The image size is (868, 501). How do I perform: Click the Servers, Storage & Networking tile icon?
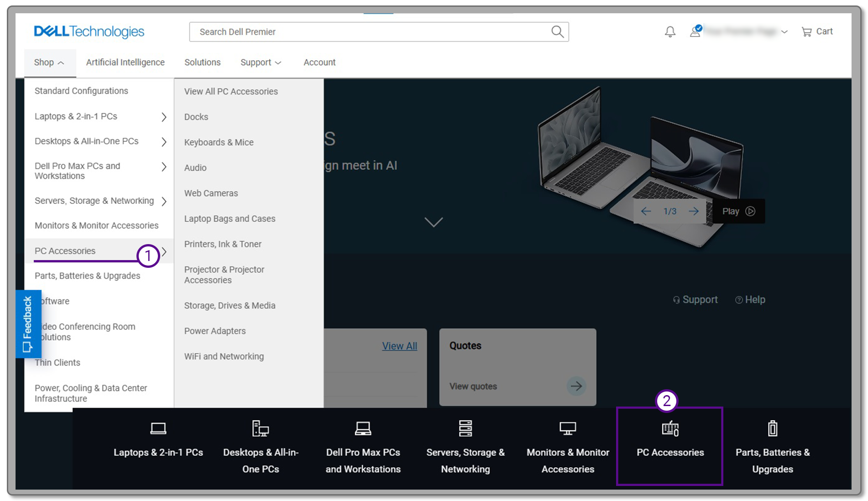coord(465,428)
